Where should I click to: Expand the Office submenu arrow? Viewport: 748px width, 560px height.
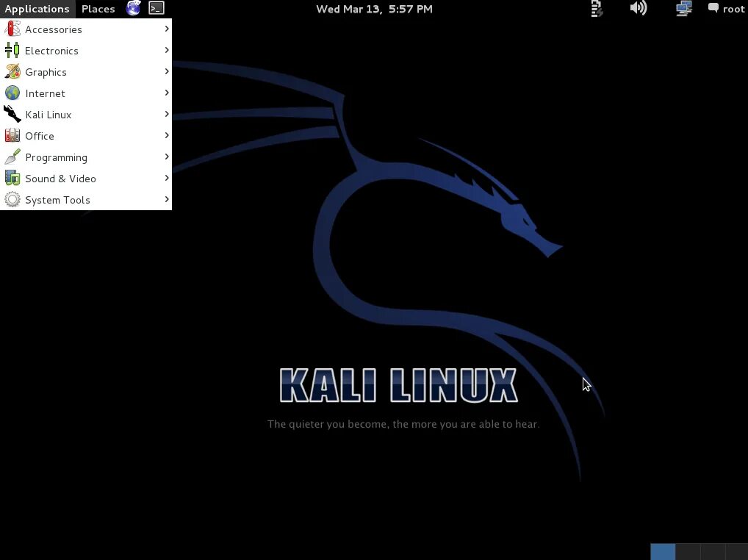pos(167,135)
